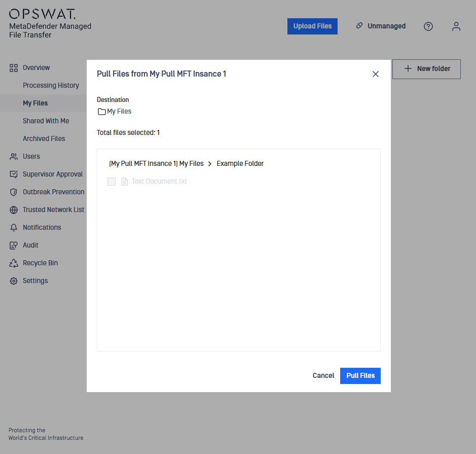Click the Pull Files button
Screen dimensions: 476x454
(360, 376)
